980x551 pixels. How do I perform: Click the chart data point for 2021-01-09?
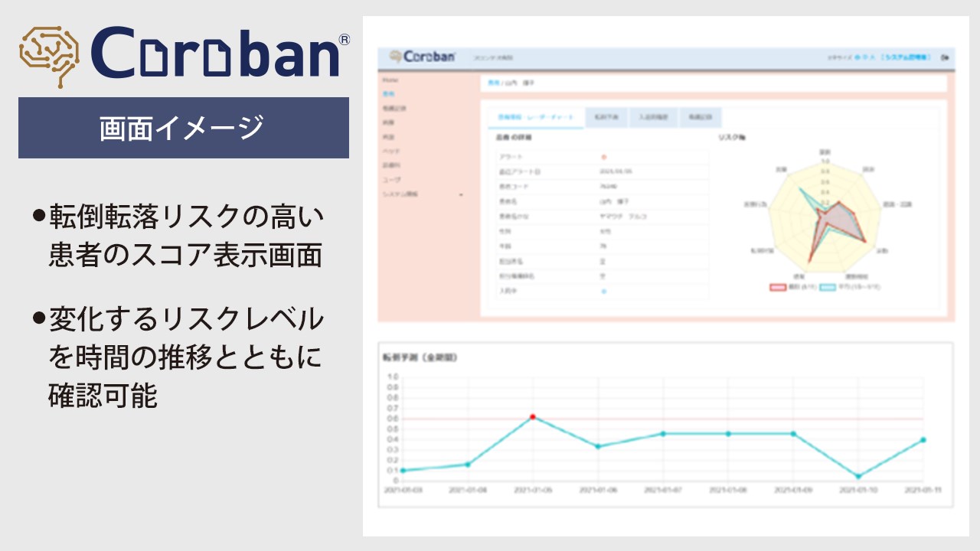pyautogui.click(x=793, y=434)
